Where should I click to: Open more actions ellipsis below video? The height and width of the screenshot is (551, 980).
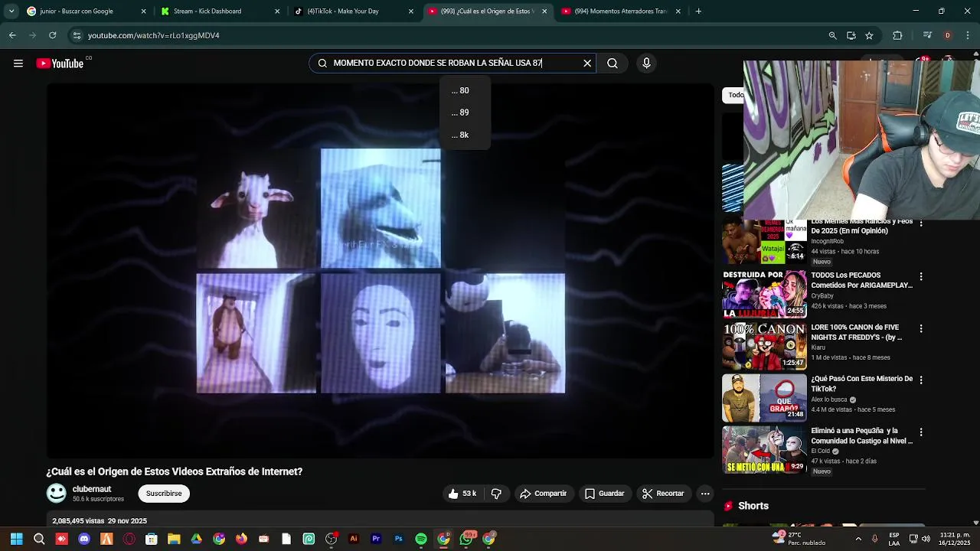pos(705,494)
